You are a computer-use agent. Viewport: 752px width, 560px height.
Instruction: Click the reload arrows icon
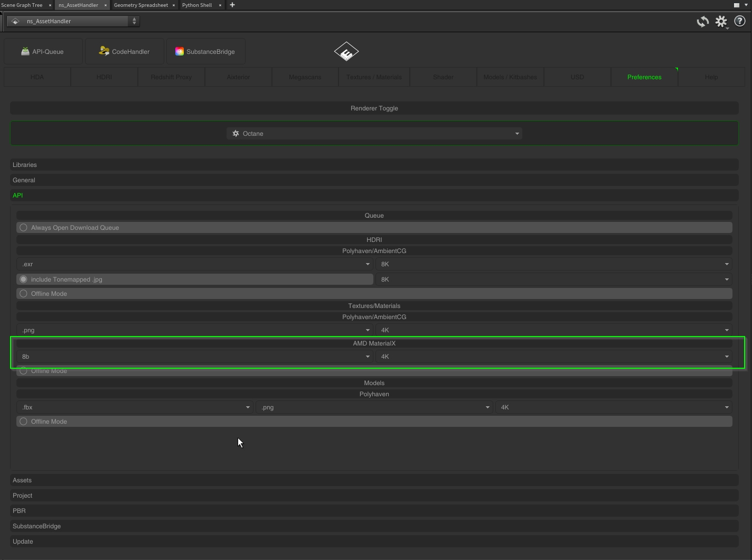[702, 22]
